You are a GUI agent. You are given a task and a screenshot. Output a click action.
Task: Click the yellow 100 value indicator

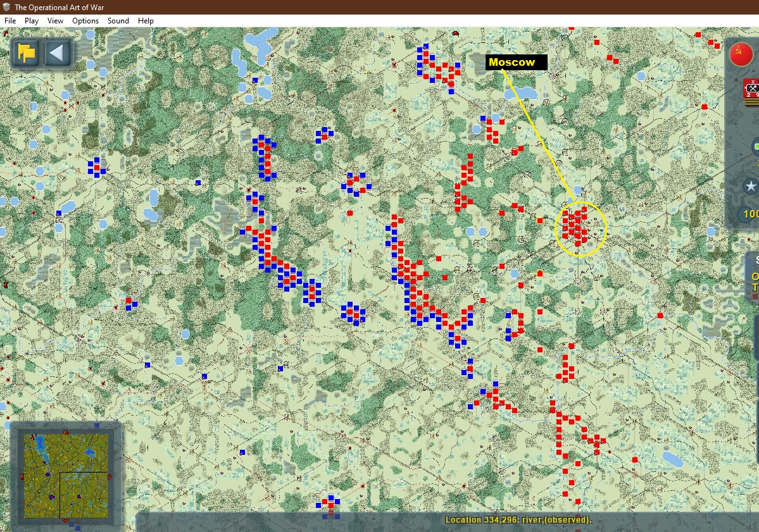[x=751, y=214]
